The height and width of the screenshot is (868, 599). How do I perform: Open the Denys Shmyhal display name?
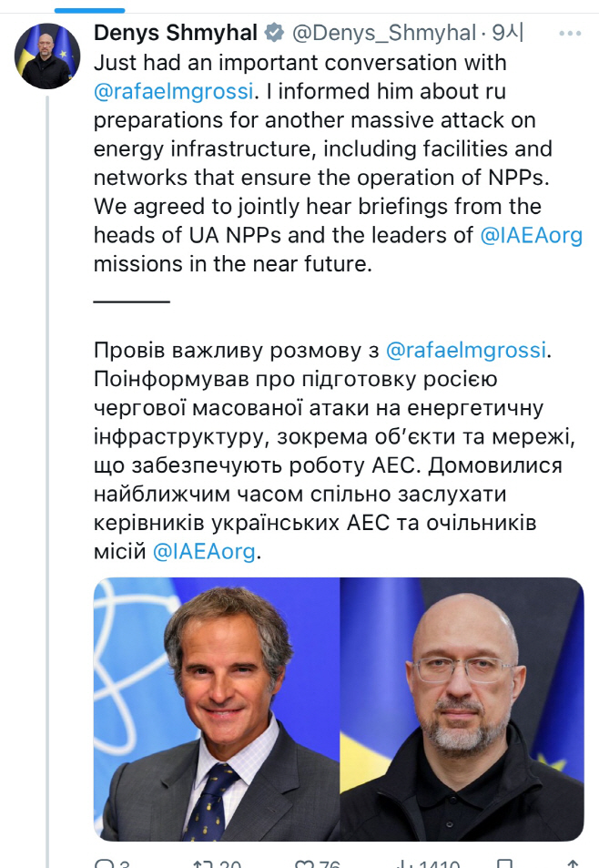(175, 34)
